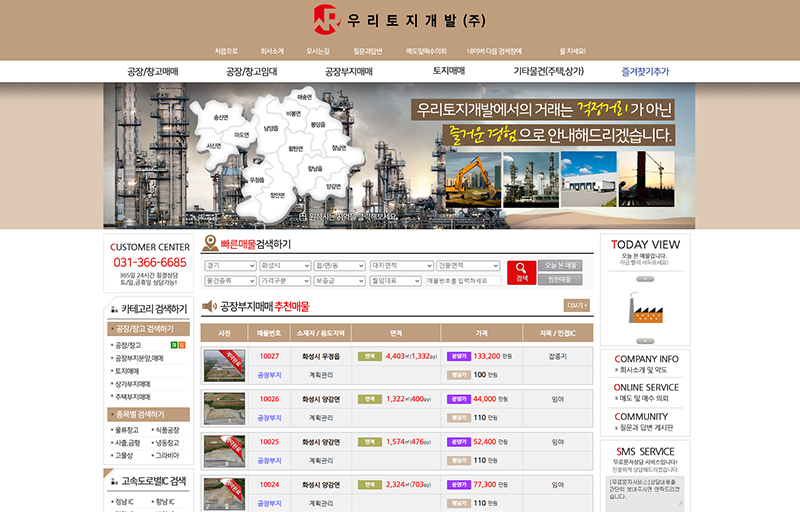Open the 공장/창고매매 main menu

[x=153, y=71]
